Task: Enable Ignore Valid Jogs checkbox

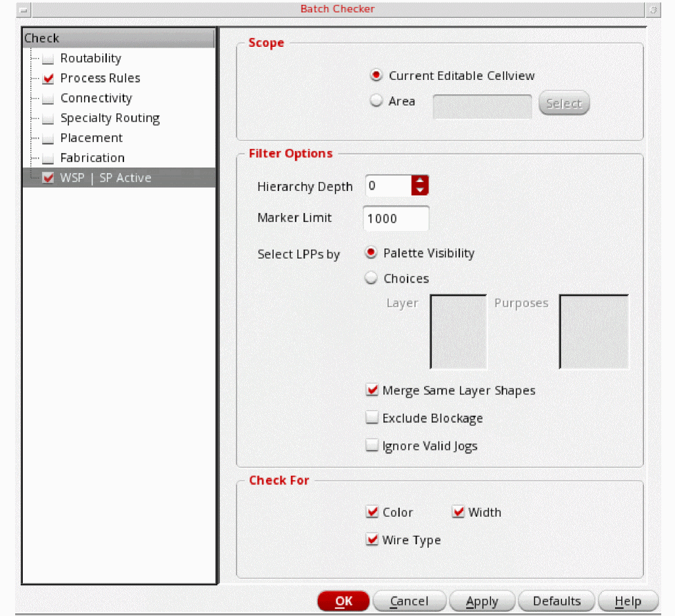Action: click(372, 446)
